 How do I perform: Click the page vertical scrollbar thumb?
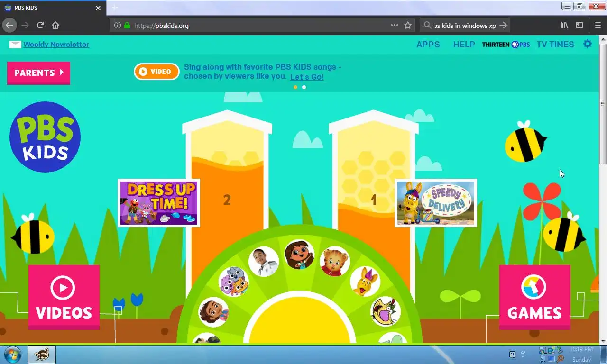coord(603,104)
